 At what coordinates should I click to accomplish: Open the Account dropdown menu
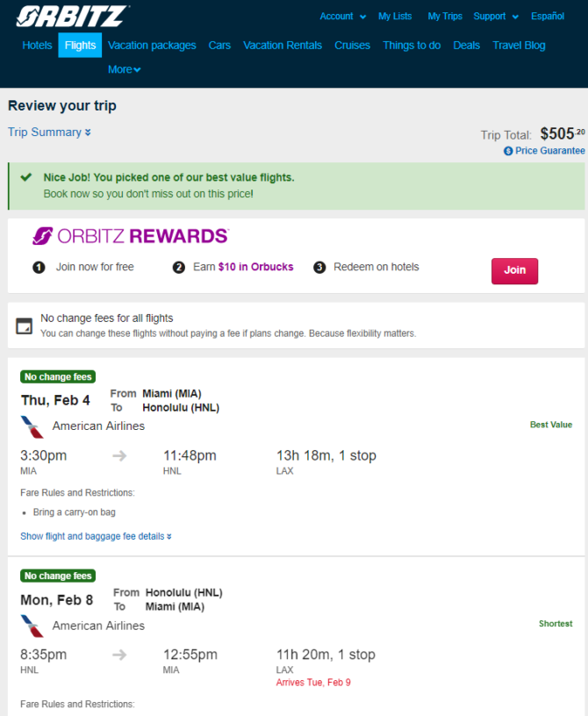coord(342,17)
